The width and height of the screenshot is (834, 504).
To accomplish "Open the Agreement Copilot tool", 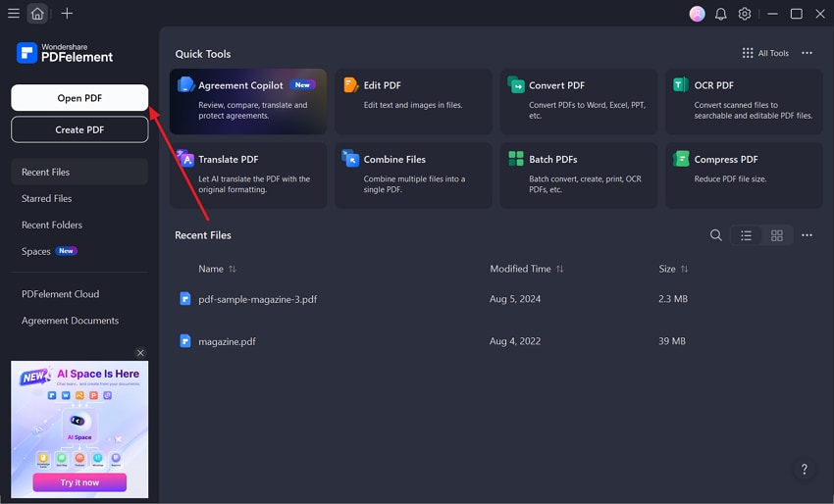I will [248, 101].
